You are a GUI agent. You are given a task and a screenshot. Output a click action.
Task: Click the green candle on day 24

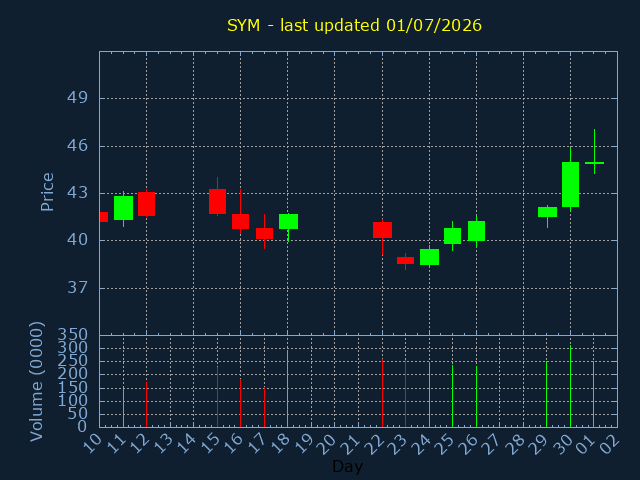click(x=429, y=257)
